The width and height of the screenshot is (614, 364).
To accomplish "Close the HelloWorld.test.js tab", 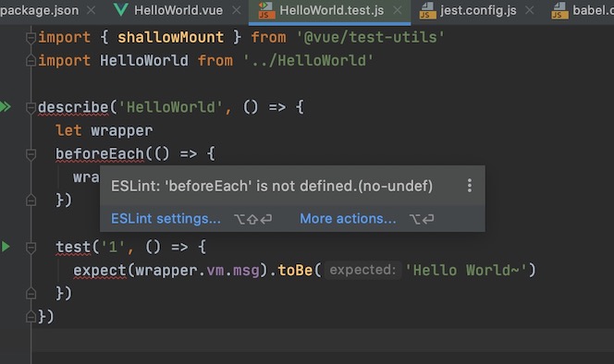I will tap(398, 10).
